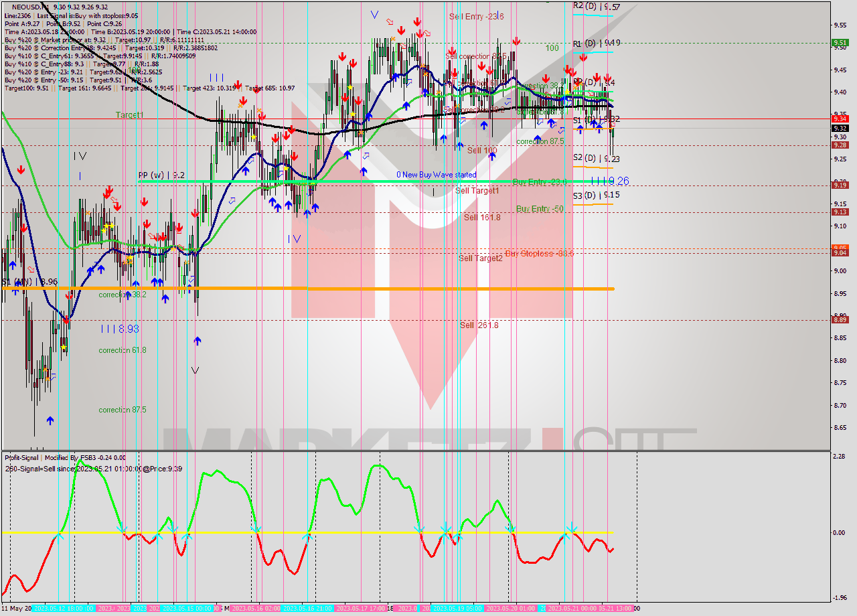Click the black 9.32 current price tag
857x616 pixels.
pyautogui.click(x=840, y=128)
